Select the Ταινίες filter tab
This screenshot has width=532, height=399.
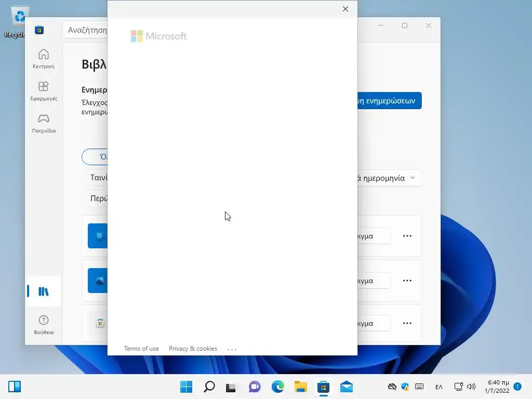pyautogui.click(x=98, y=178)
